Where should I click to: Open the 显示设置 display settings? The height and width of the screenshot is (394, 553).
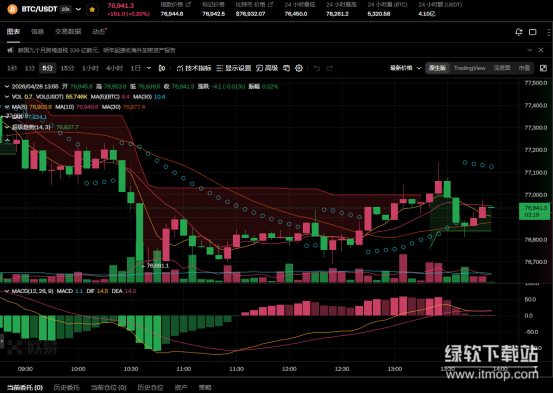tap(234, 68)
